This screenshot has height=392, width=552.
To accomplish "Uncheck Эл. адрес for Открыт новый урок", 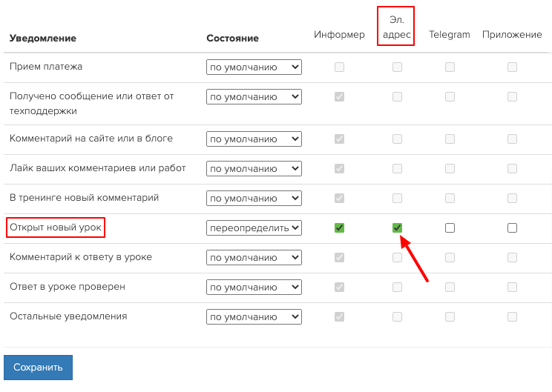I will (x=397, y=227).
